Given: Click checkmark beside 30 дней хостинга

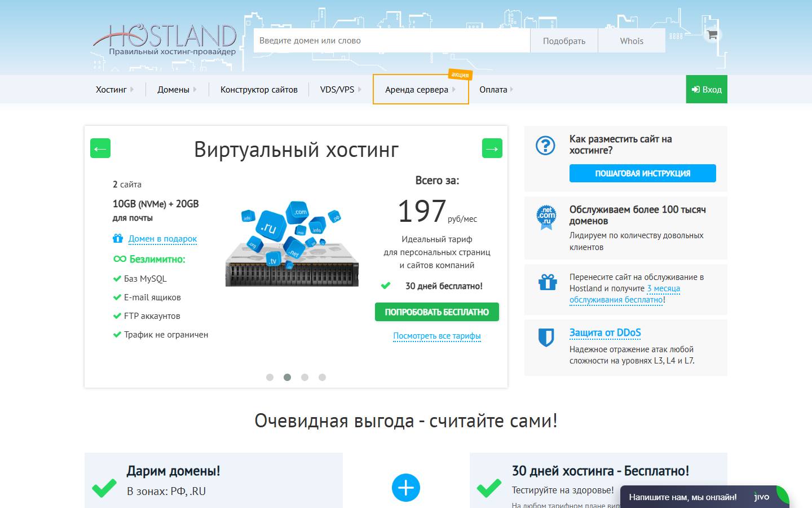Looking at the screenshot, I should (x=489, y=487).
